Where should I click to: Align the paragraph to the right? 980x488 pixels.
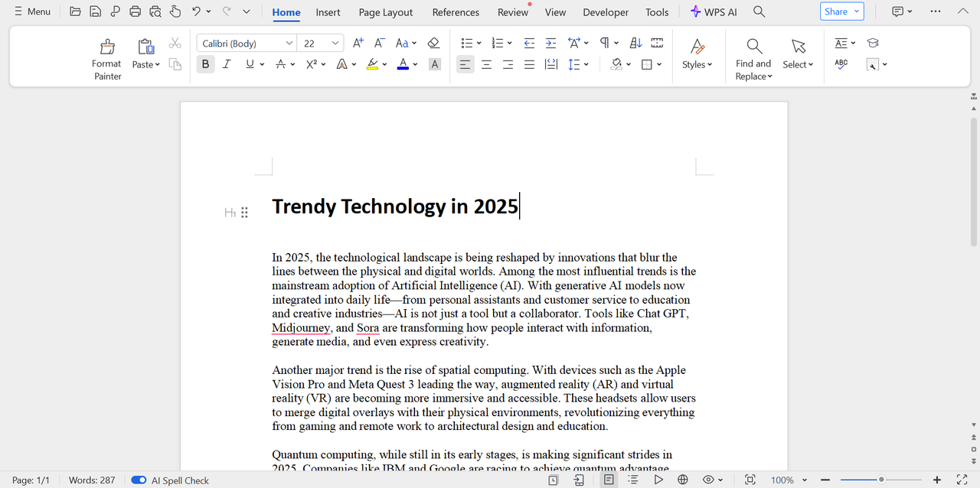(x=508, y=64)
